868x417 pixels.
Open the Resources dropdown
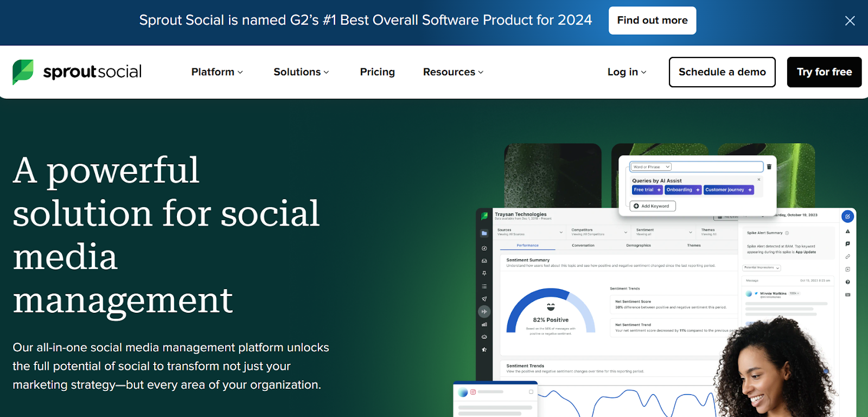(x=453, y=72)
